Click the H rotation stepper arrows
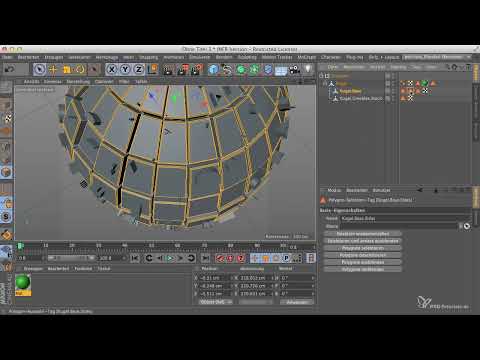 pos(313,278)
